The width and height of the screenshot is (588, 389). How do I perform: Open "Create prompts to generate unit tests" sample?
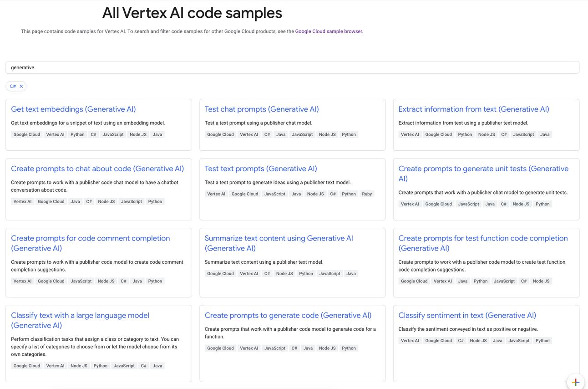pyautogui.click(x=483, y=174)
